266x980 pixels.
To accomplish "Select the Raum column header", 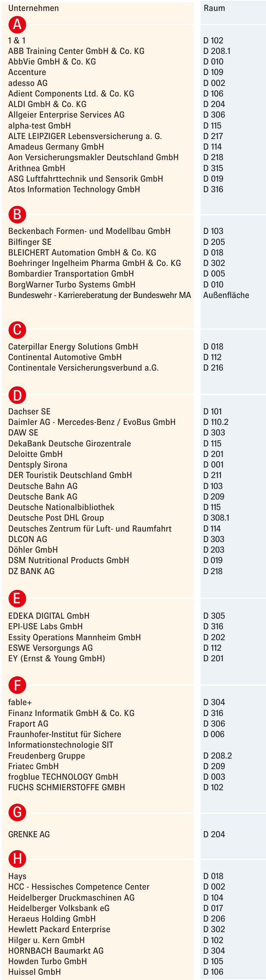I will pos(214,8).
